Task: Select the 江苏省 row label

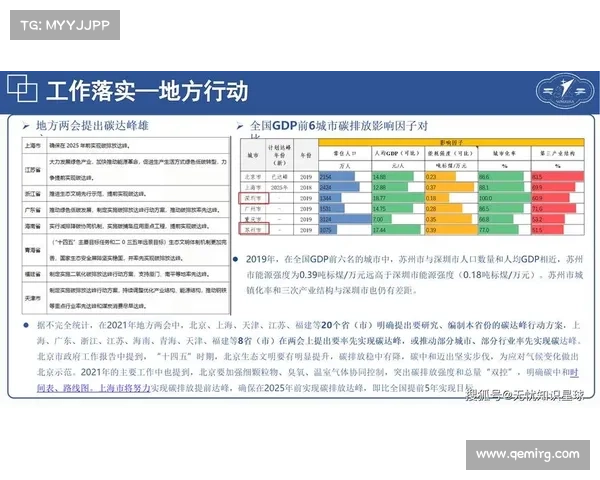Action: click(33, 170)
